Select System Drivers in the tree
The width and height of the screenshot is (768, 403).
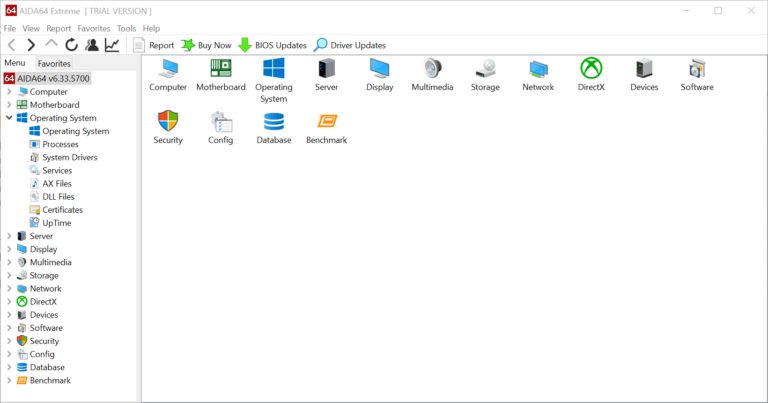click(x=63, y=157)
